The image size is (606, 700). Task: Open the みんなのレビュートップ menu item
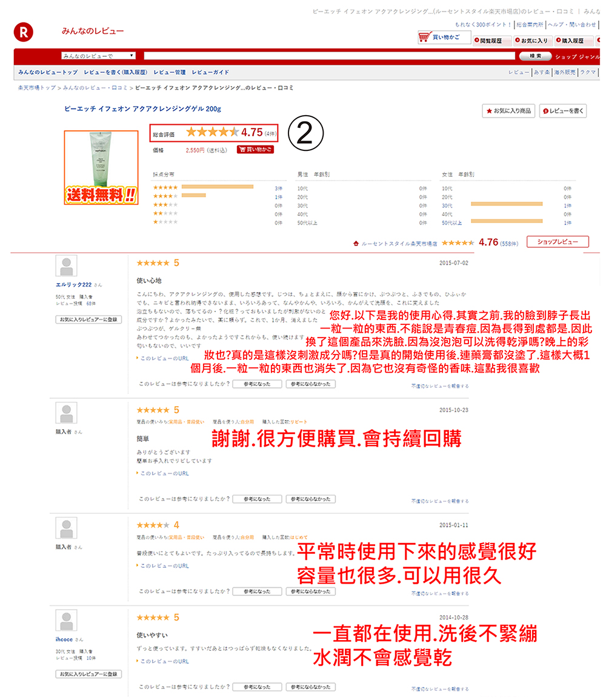(x=48, y=72)
